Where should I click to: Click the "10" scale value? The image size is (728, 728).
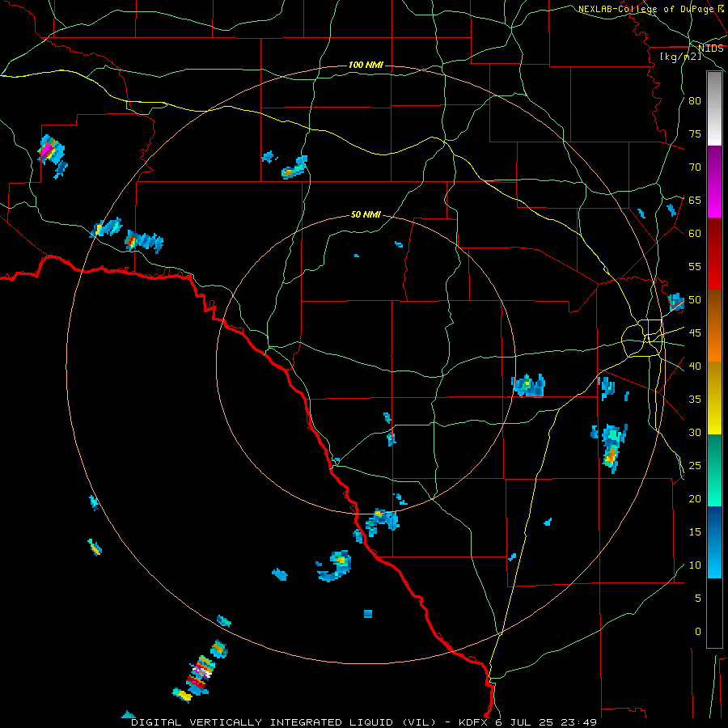click(x=695, y=565)
